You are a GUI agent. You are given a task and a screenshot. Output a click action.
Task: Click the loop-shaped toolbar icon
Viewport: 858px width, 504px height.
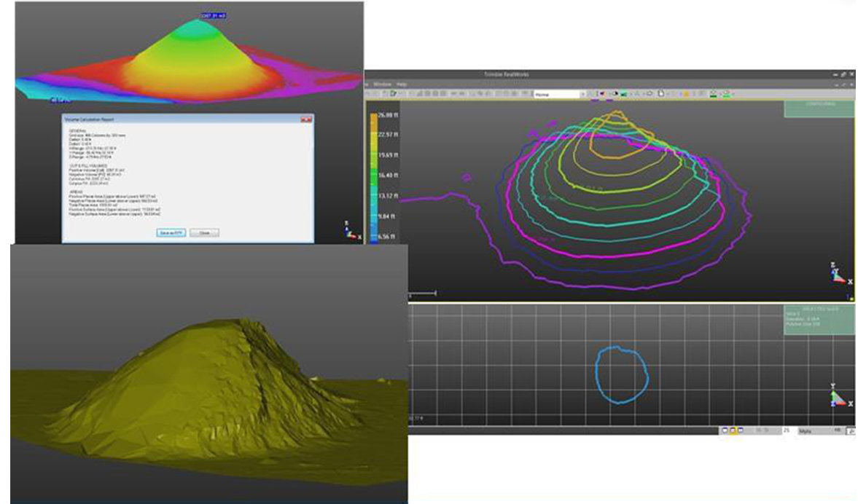pyautogui.click(x=650, y=93)
